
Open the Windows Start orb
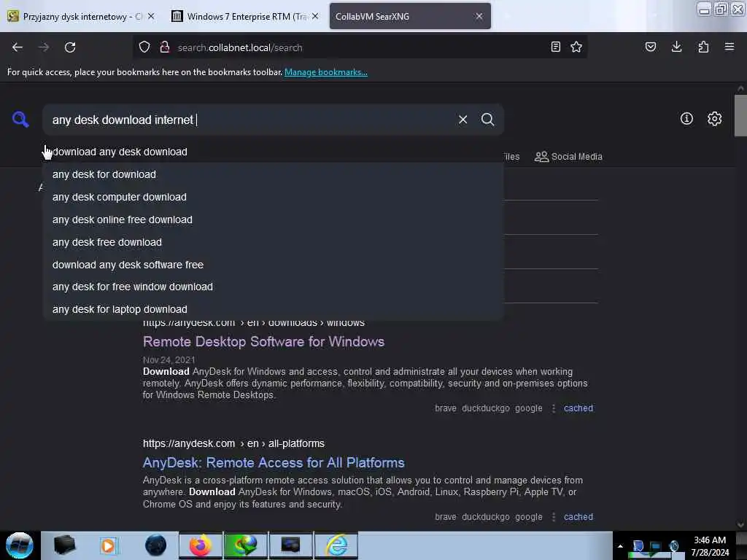tap(20, 545)
